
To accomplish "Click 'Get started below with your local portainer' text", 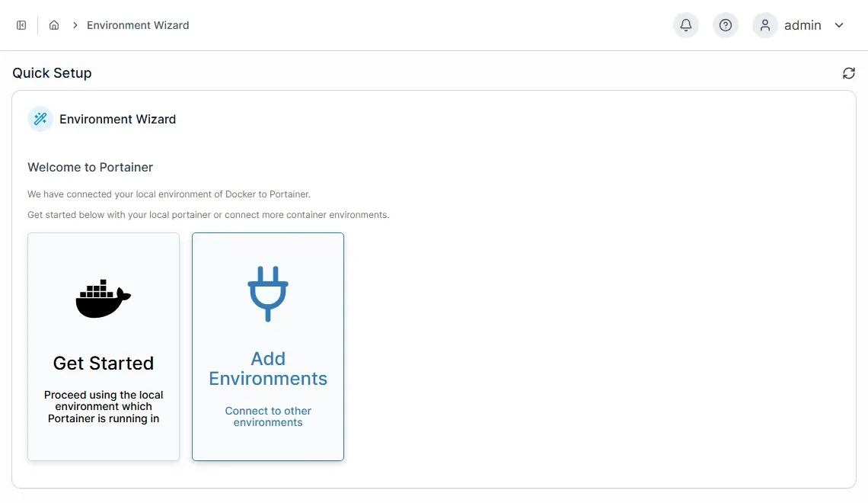I will 208,214.
